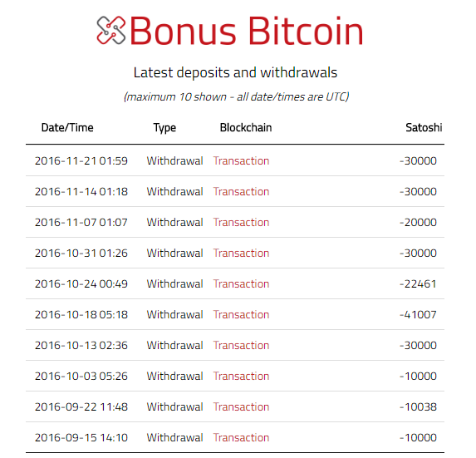Click the Type column header

(x=164, y=128)
